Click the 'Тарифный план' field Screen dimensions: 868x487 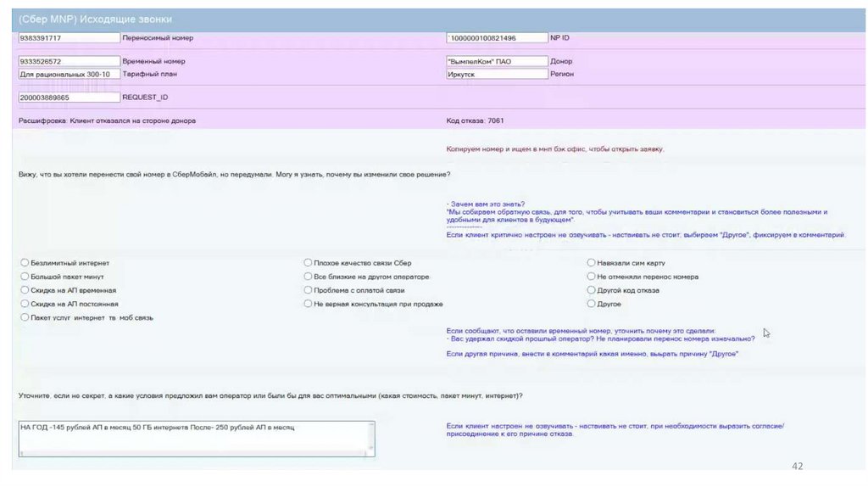[70, 74]
